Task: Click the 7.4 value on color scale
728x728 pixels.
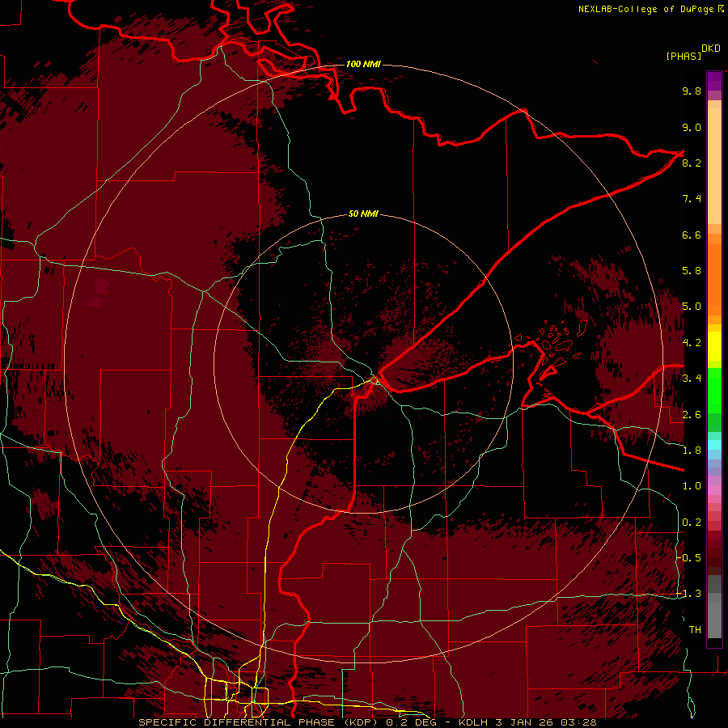Action: pos(692,199)
